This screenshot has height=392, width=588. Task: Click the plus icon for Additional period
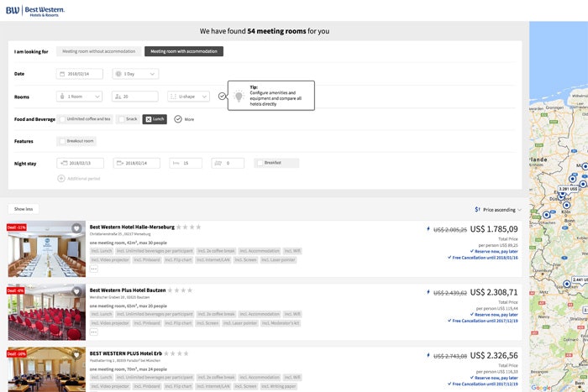(x=61, y=178)
